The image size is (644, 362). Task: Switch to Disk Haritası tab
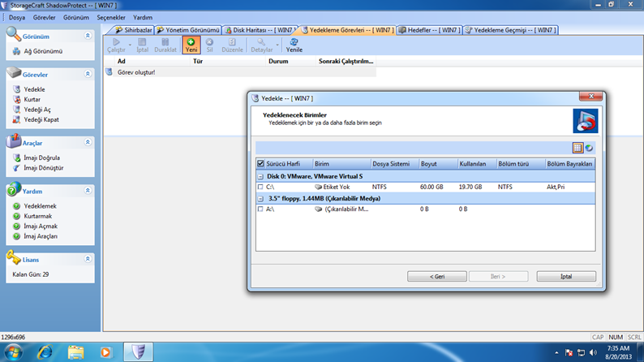pyautogui.click(x=260, y=30)
